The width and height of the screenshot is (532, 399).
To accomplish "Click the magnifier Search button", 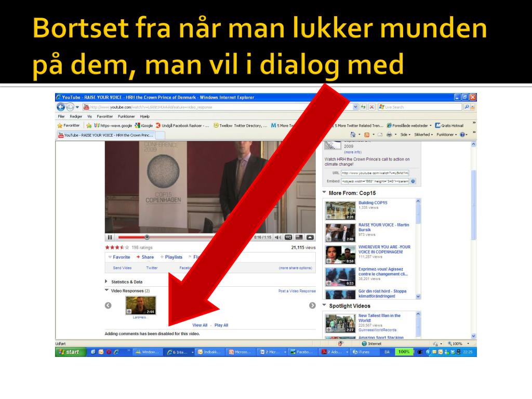I will coord(467,107).
